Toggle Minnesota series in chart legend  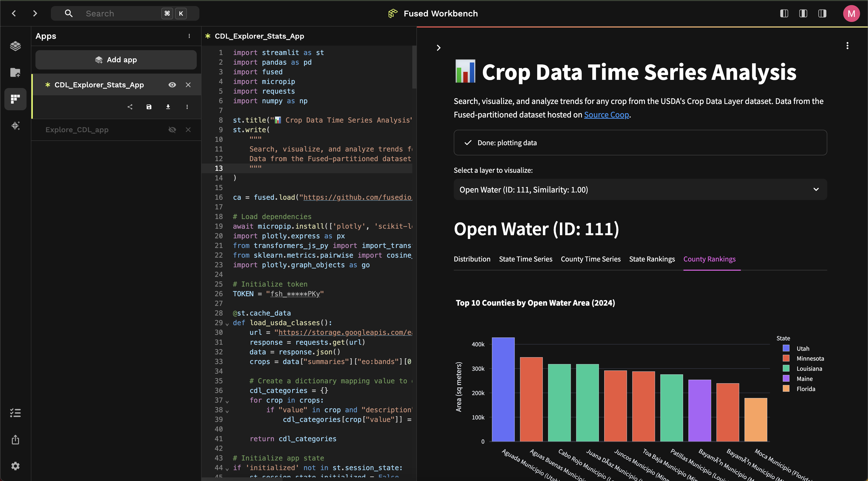803,358
